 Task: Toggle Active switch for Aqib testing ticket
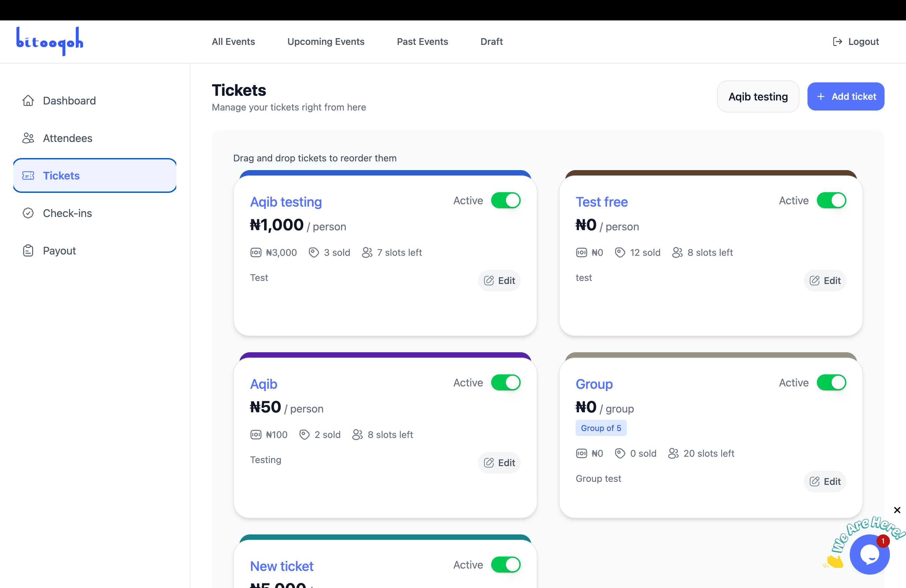[x=506, y=201]
